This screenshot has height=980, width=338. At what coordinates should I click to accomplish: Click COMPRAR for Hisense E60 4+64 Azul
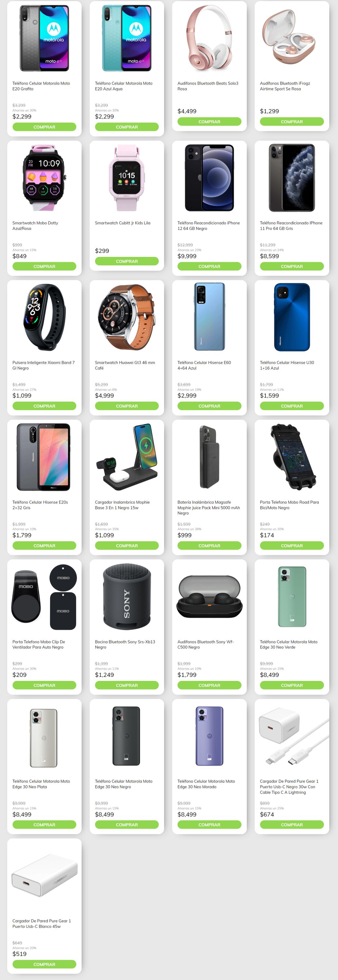pyautogui.click(x=209, y=406)
